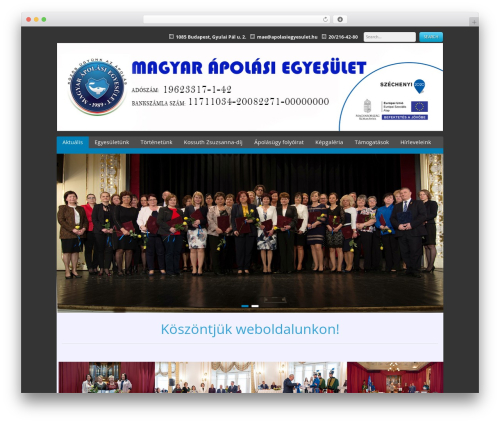Click the macOS yellow minimize window button
This screenshot has height=423, width=500.
click(36, 20)
